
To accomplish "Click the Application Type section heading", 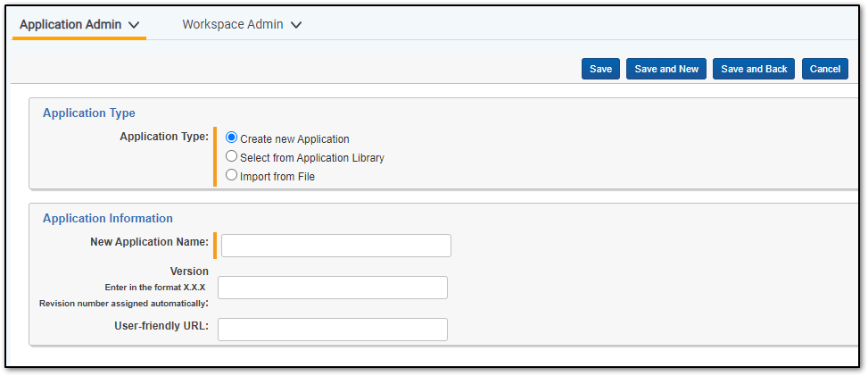I will [89, 113].
